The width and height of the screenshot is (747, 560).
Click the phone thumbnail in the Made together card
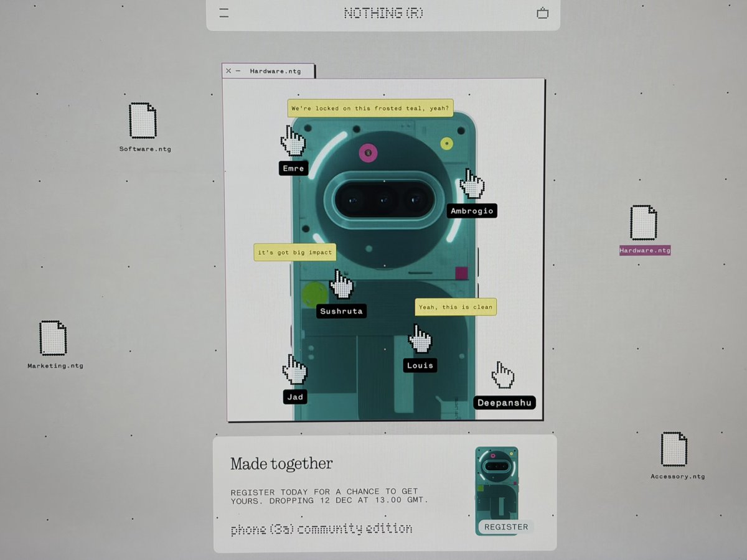(496, 490)
